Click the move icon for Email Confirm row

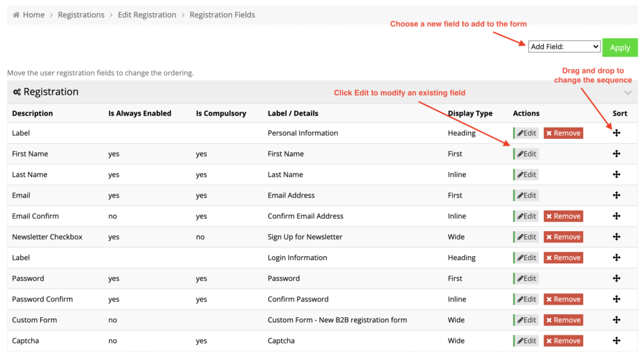coord(616,216)
